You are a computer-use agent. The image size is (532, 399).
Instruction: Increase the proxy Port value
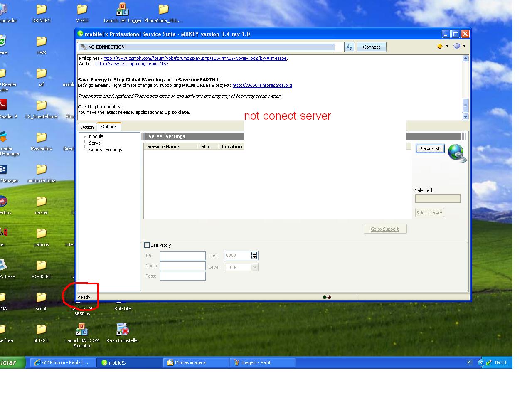click(x=254, y=254)
